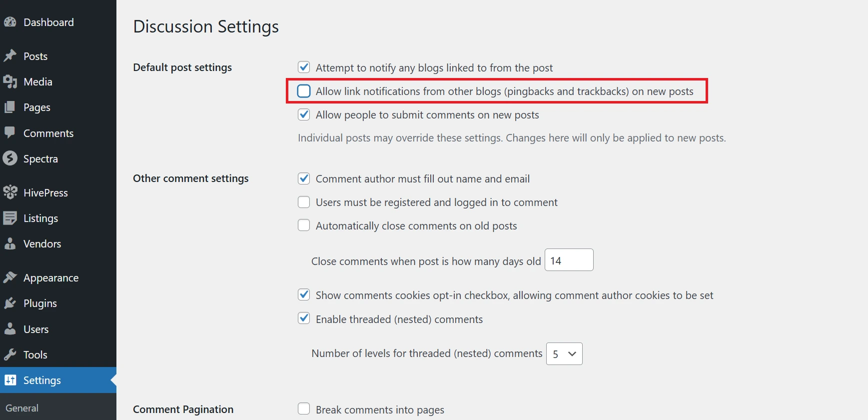Click the Appearance paintbrush icon
Image resolution: width=868 pixels, height=420 pixels.
[x=10, y=277]
